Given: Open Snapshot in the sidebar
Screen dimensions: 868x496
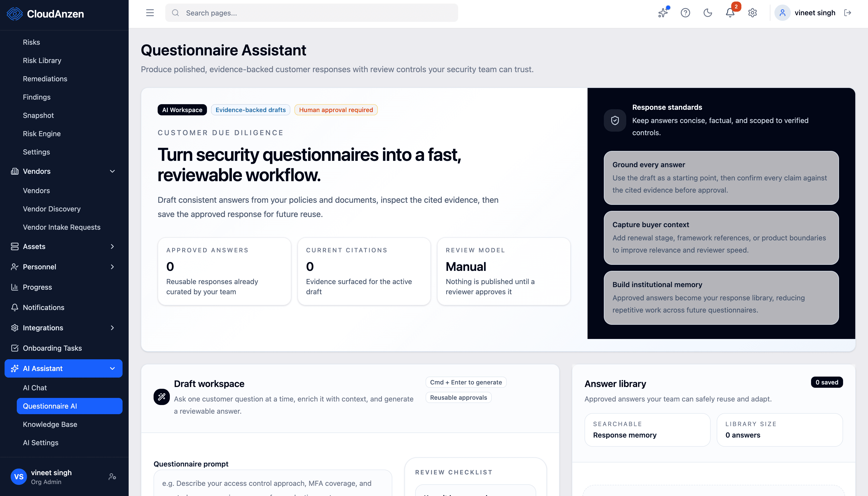Looking at the screenshot, I should [38, 115].
